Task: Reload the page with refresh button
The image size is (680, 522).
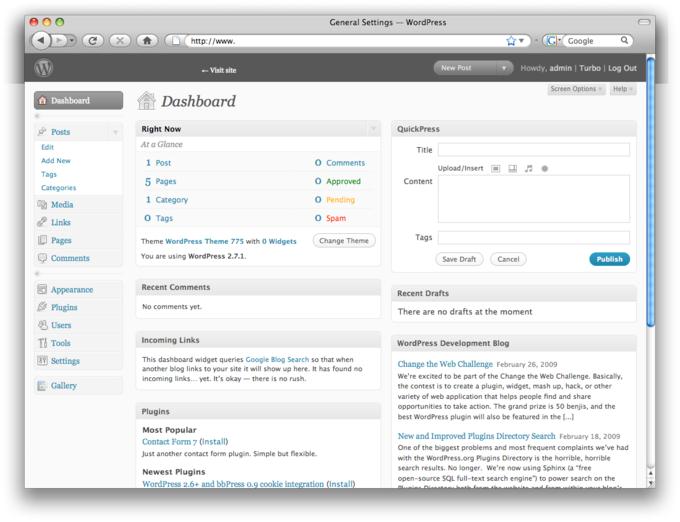Action: point(93,41)
